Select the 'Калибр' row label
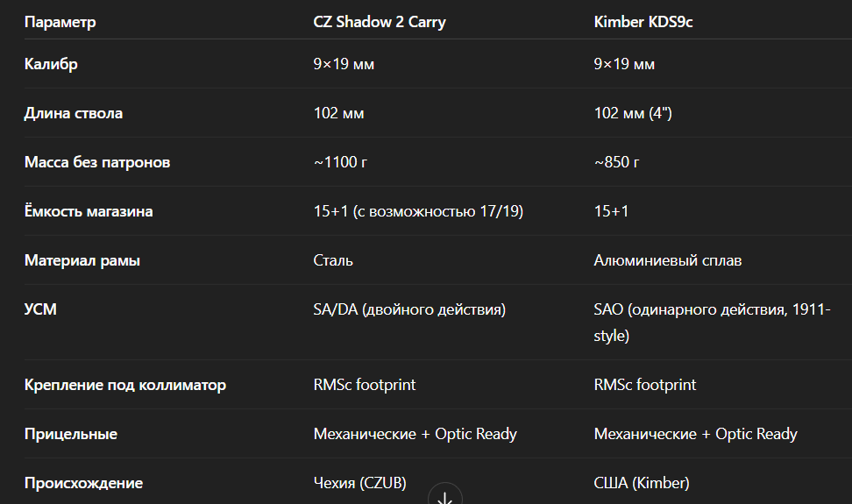 51,64
